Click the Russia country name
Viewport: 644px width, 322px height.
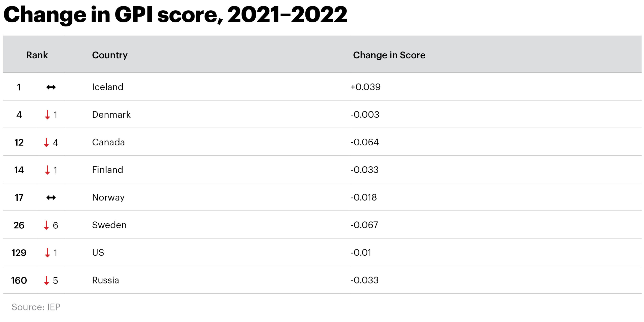click(105, 280)
